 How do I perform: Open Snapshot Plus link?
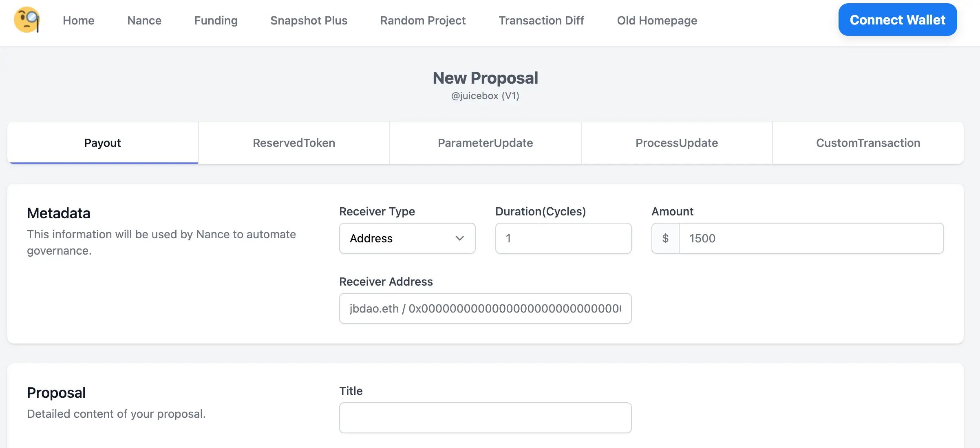[x=309, y=20]
